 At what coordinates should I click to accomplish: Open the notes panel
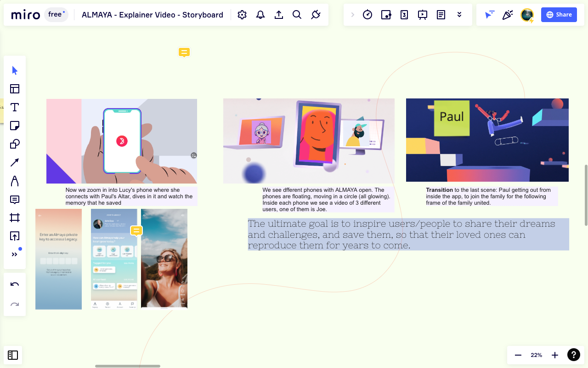441,15
